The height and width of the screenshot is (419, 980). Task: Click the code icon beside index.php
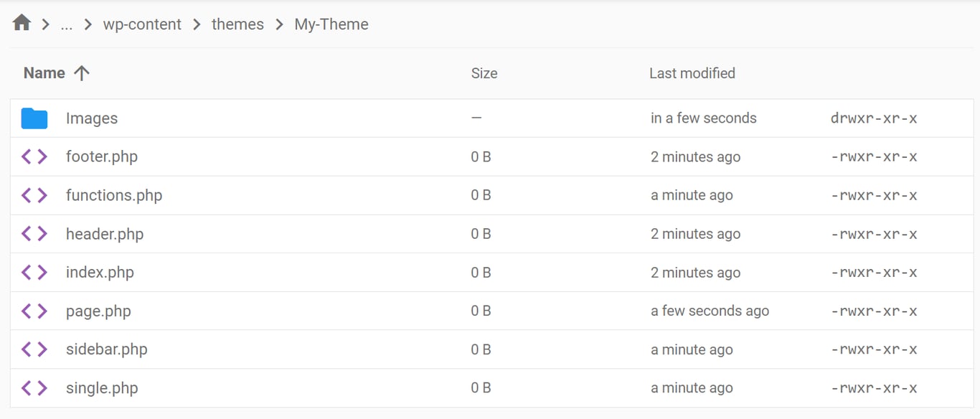[x=33, y=272]
